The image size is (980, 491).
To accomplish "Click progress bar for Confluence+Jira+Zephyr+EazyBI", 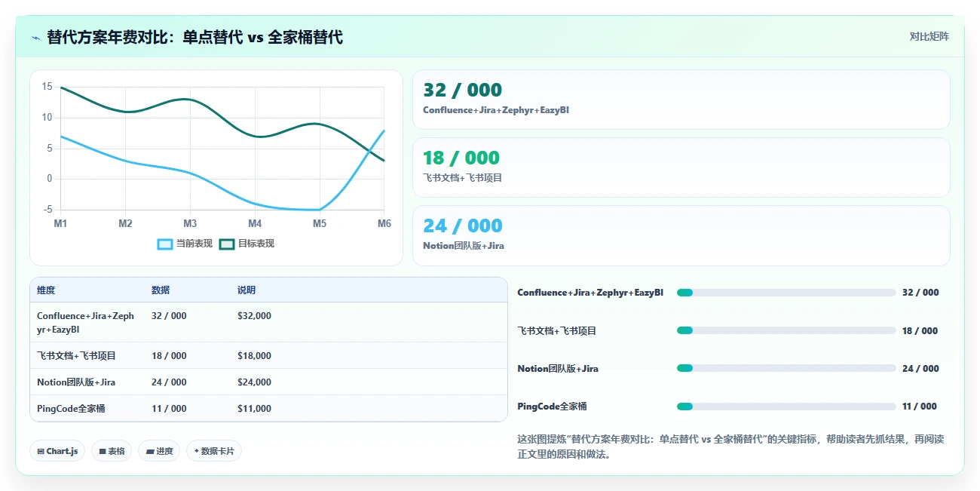I will 786,293.
